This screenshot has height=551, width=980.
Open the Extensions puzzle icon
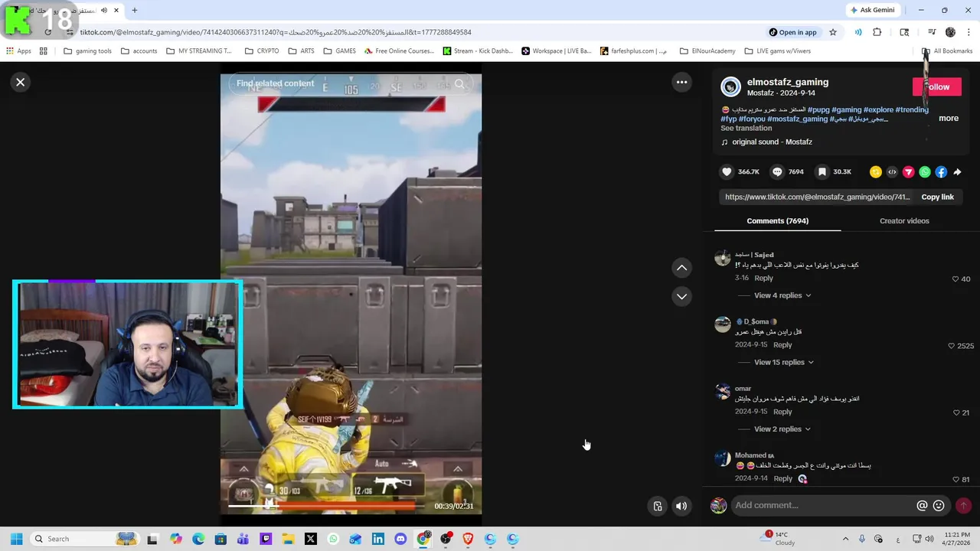(x=877, y=32)
